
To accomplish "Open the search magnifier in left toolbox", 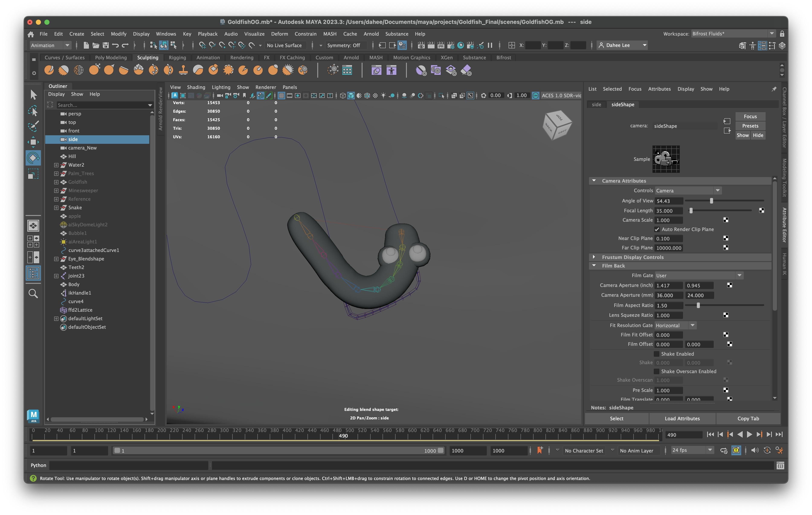I will (x=33, y=294).
